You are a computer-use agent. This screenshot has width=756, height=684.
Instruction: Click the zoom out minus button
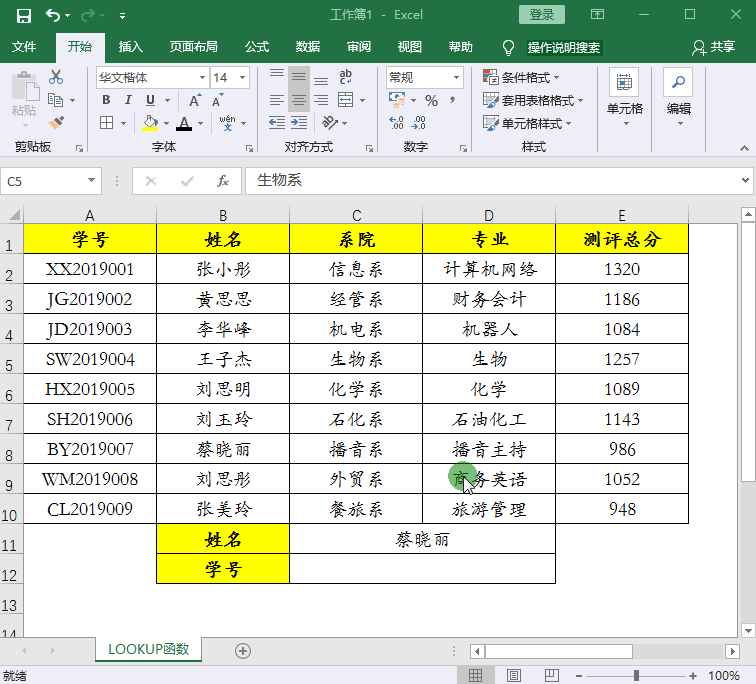(x=579, y=676)
